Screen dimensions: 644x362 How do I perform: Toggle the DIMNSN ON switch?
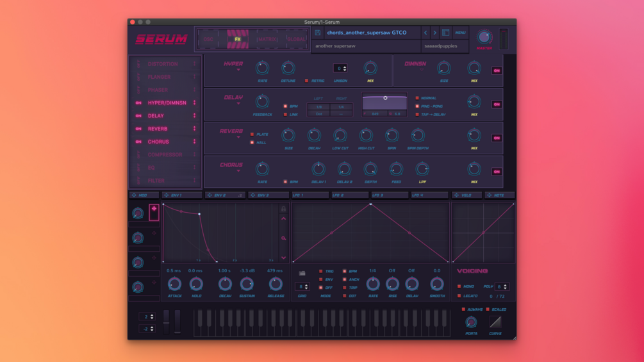click(x=497, y=70)
